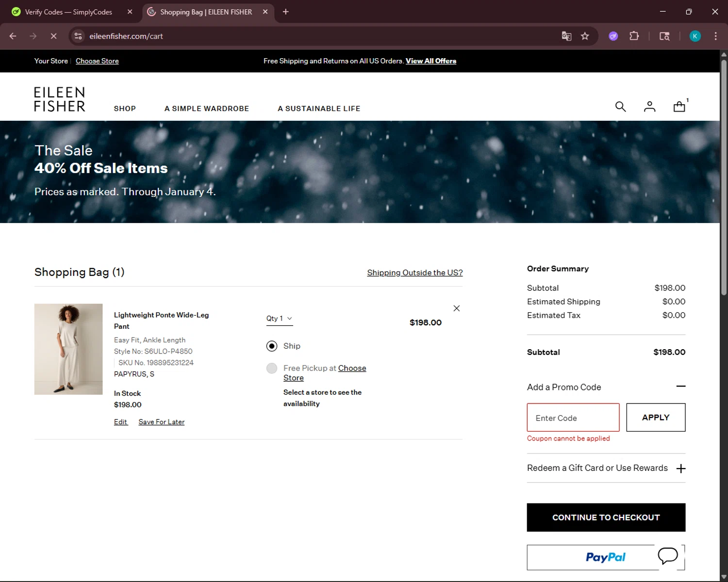Open the Qty 1 dropdown
Image resolution: width=728 pixels, height=582 pixels.
[280, 319]
